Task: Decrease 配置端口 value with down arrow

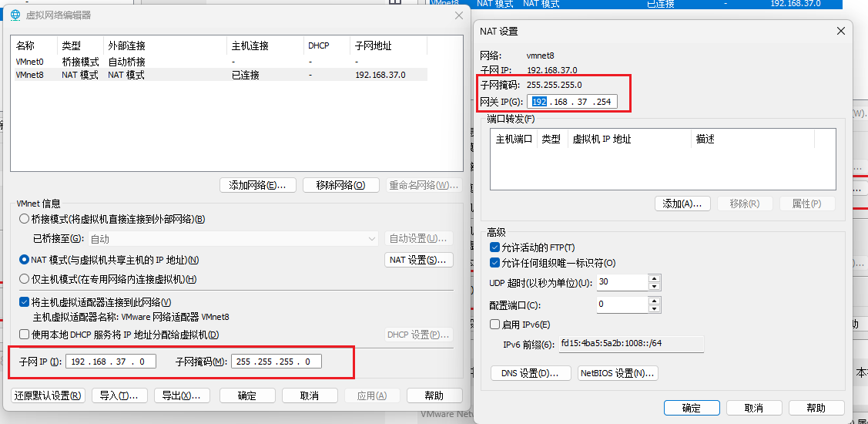Action: pyautogui.click(x=655, y=308)
